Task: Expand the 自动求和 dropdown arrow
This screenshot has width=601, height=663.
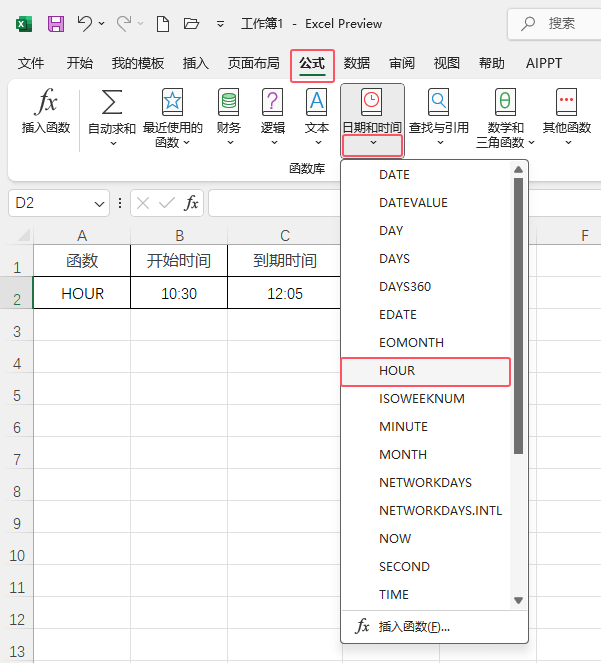Action: pos(113,143)
